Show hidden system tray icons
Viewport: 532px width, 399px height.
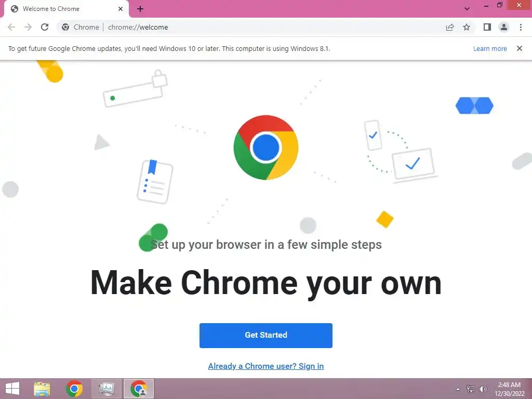(458, 389)
